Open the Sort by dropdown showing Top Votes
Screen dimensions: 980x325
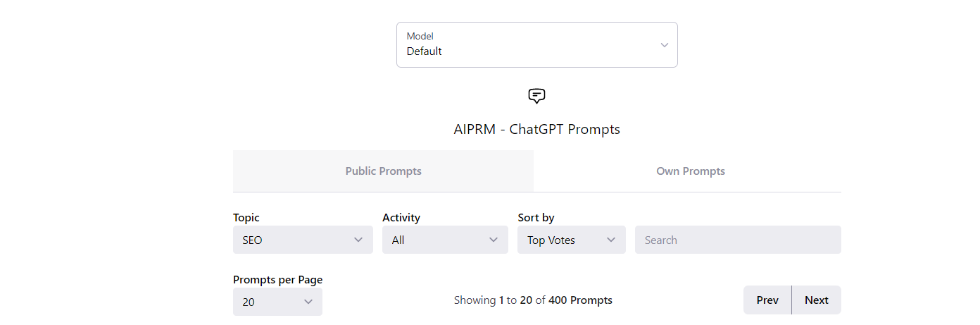tap(571, 240)
